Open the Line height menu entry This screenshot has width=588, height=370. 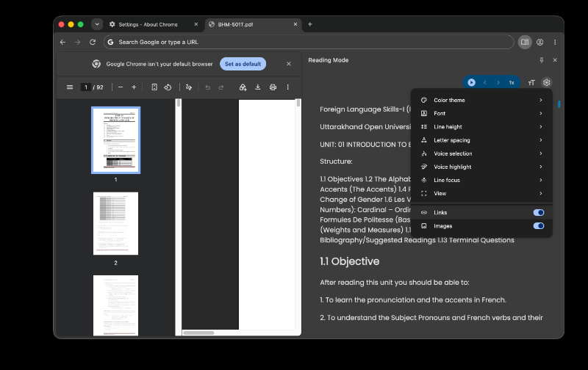coord(482,126)
